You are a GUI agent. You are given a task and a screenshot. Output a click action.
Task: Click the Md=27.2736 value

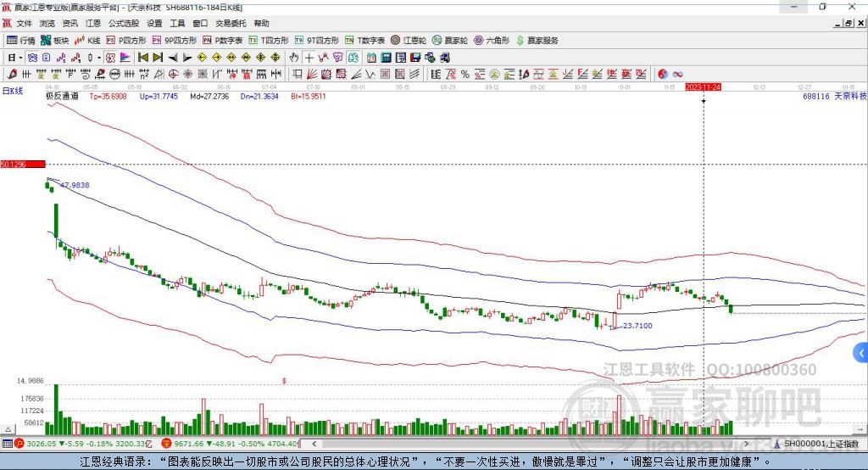pos(209,96)
